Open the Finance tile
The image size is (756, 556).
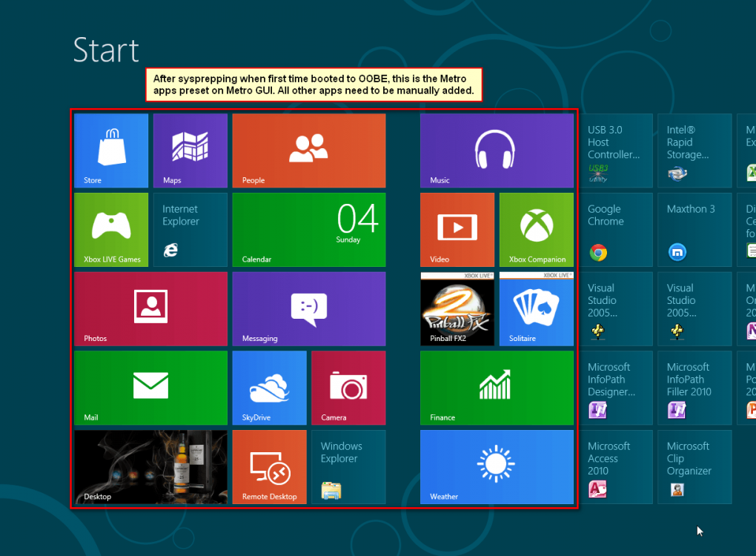pyautogui.click(x=496, y=388)
